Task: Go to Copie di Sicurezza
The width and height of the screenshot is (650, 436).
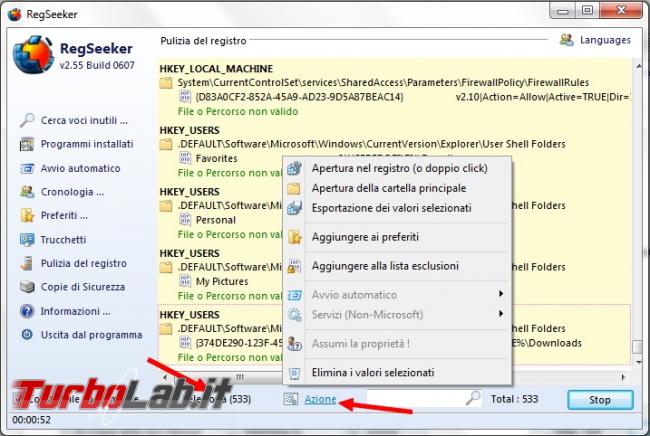Action: (82, 287)
